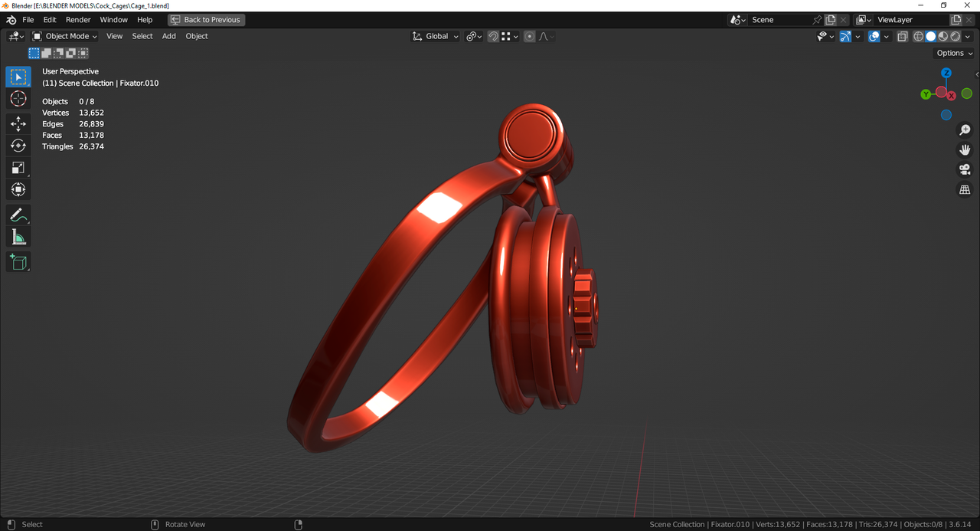This screenshot has height=531, width=980.
Task: Toggle proportional editing button
Action: point(530,36)
